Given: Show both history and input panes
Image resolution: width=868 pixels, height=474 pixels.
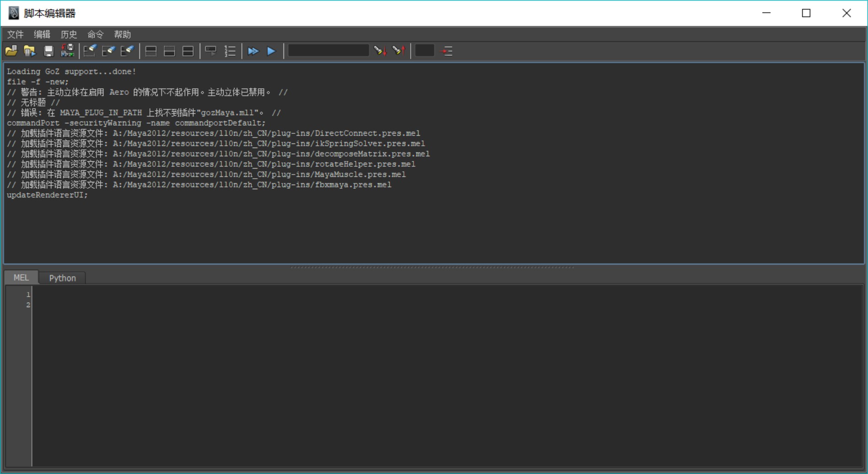Looking at the screenshot, I should [x=188, y=51].
